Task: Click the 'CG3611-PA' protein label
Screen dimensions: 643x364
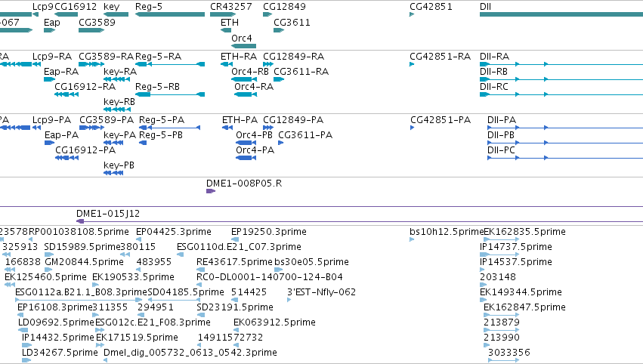Action: pyautogui.click(x=305, y=135)
